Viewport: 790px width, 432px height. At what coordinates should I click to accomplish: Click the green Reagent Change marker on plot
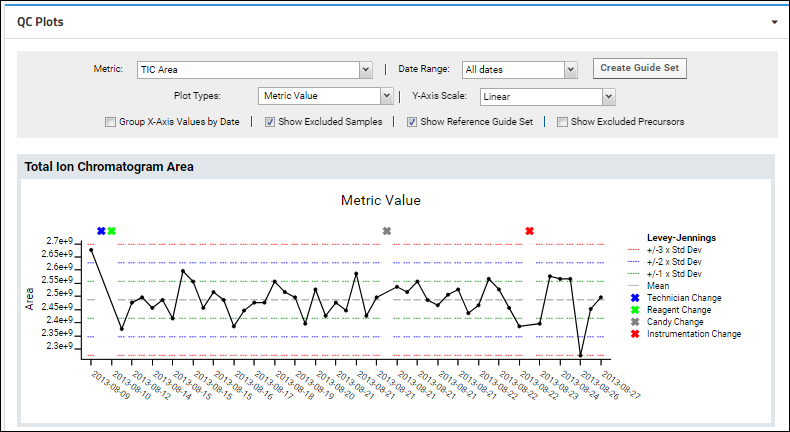pos(112,231)
